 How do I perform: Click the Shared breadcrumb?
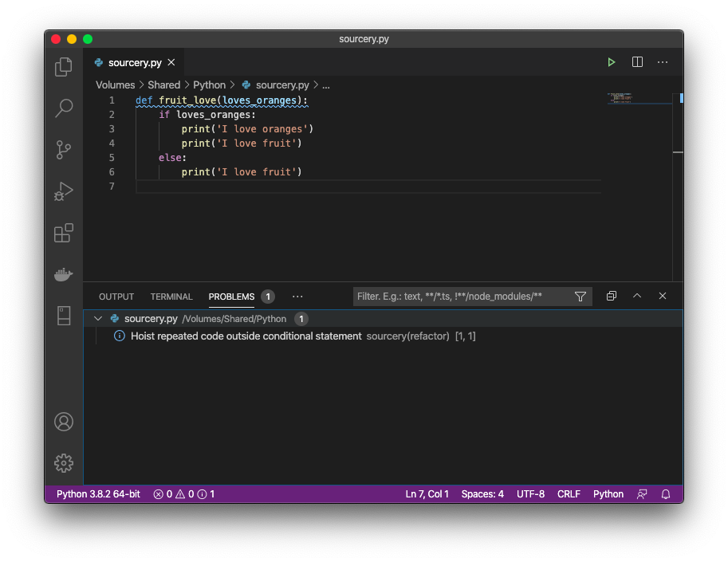click(164, 85)
